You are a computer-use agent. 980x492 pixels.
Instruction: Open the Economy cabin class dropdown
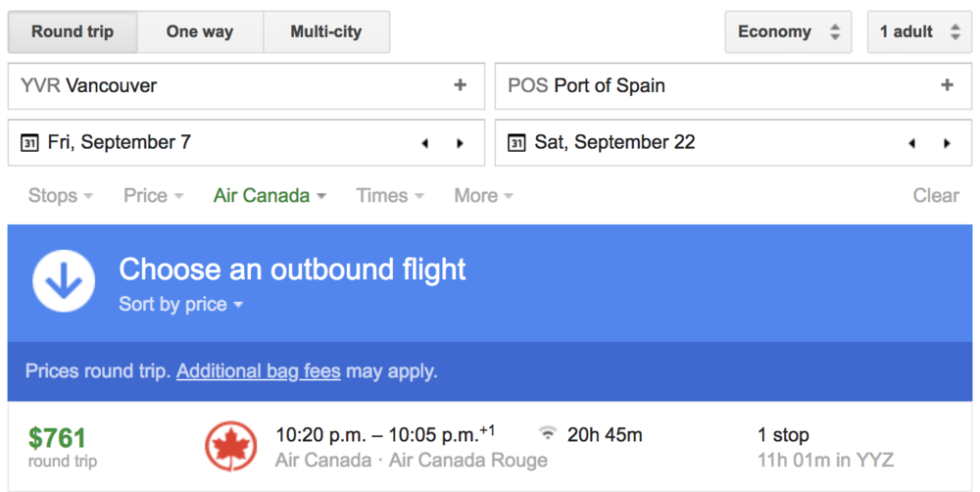[789, 31]
